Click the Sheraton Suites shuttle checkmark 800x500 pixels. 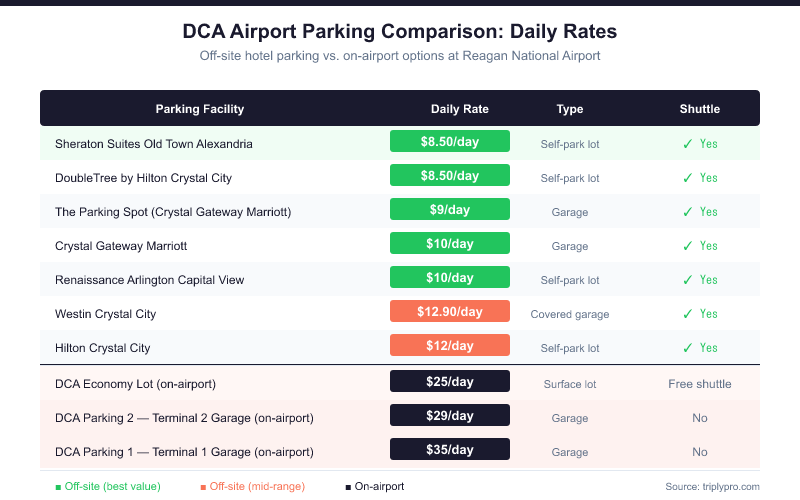[x=687, y=144]
